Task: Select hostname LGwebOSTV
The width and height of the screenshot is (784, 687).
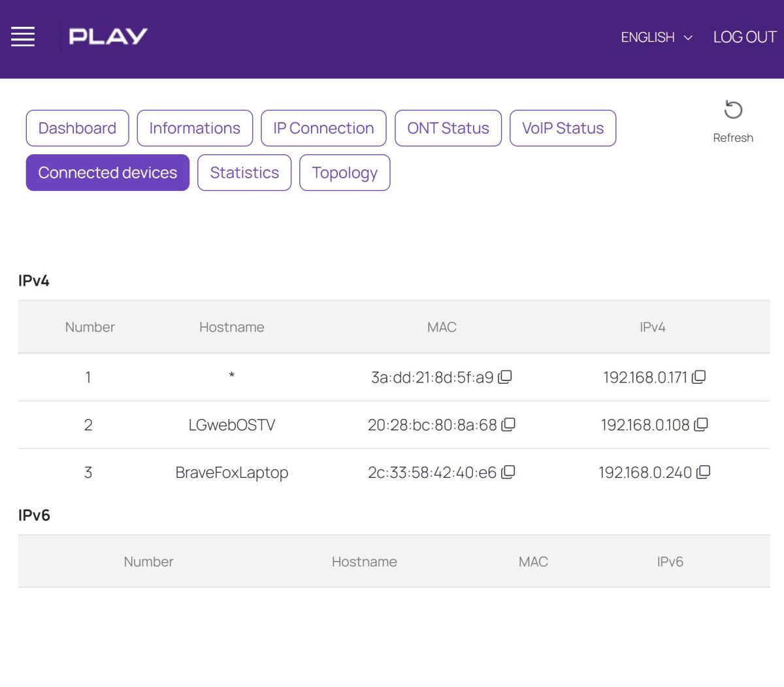Action: pyautogui.click(x=232, y=425)
